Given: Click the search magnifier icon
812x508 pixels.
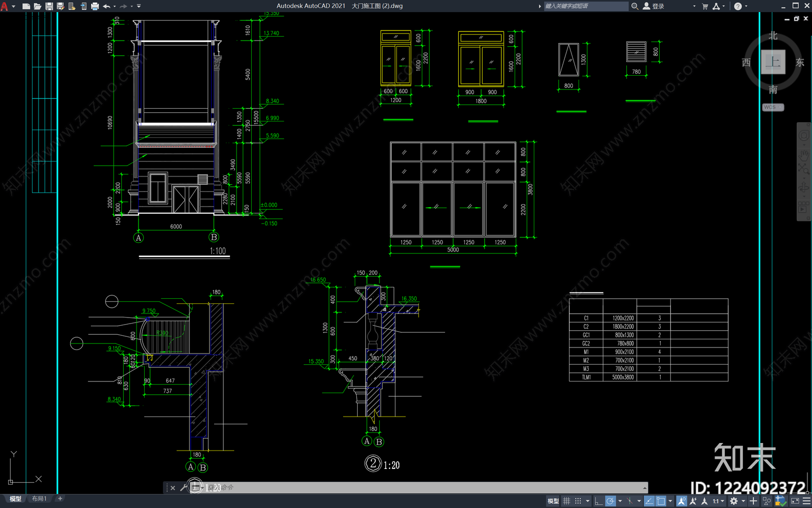Looking at the screenshot, I should [x=634, y=6].
